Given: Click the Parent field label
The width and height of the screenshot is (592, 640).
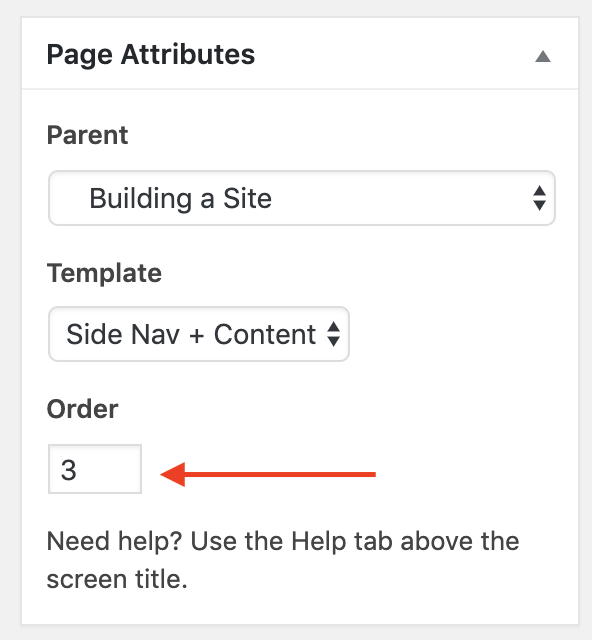Looking at the screenshot, I should [x=87, y=135].
